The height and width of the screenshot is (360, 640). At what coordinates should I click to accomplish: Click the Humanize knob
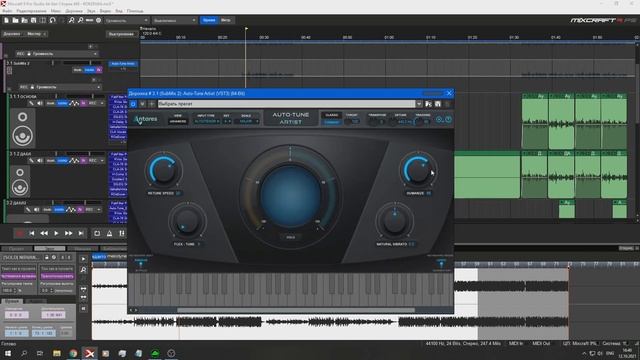417,169
